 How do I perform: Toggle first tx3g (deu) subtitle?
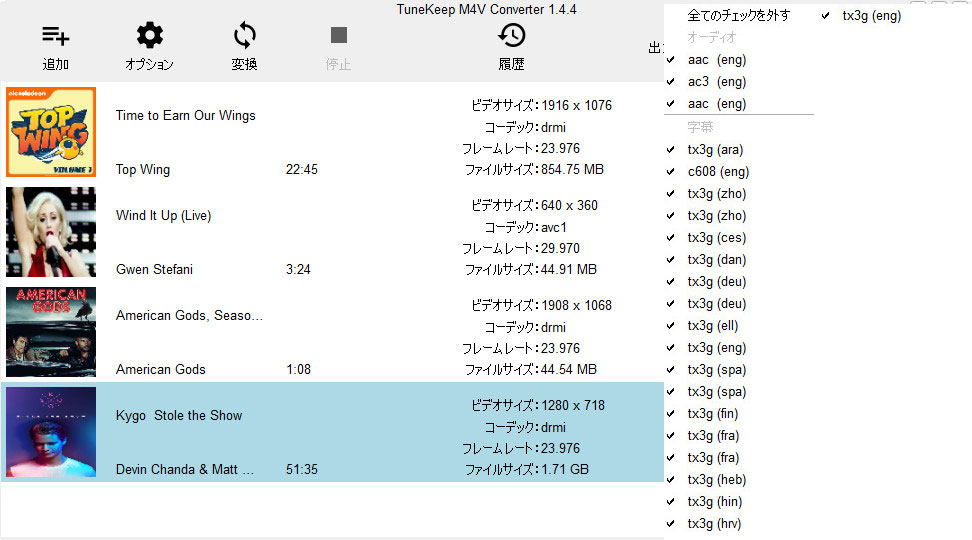(x=716, y=282)
